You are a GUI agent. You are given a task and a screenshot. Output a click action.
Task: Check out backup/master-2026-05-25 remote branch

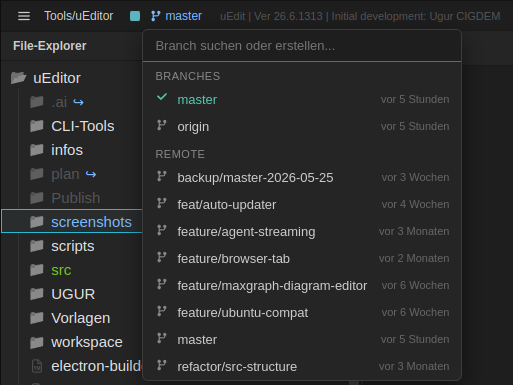302,178
